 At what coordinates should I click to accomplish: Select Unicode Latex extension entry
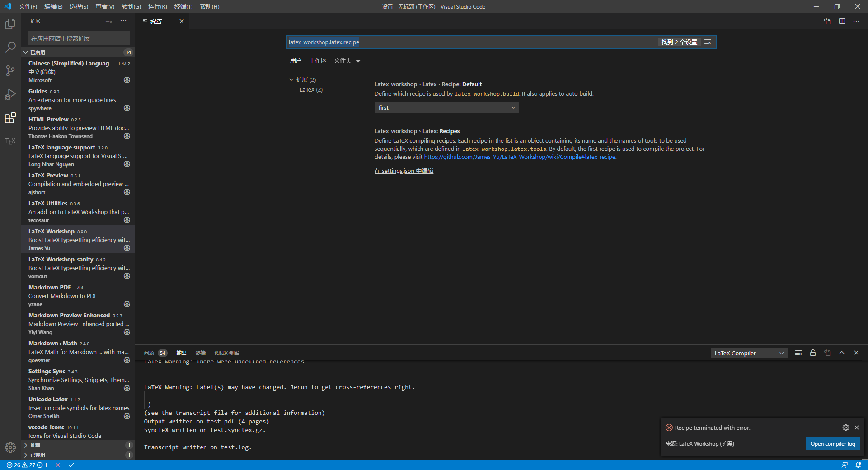click(x=78, y=407)
